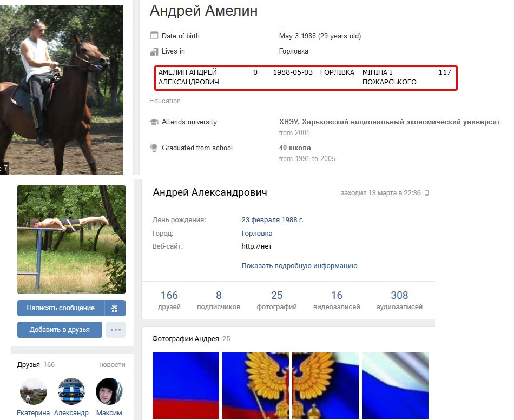Expand Показать подробную информацию
The image size is (514, 420).
299,266
